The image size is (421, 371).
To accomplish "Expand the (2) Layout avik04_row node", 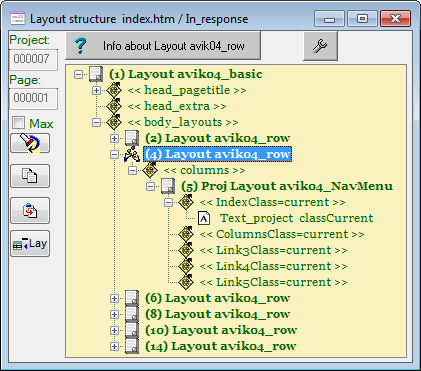I will (x=114, y=138).
